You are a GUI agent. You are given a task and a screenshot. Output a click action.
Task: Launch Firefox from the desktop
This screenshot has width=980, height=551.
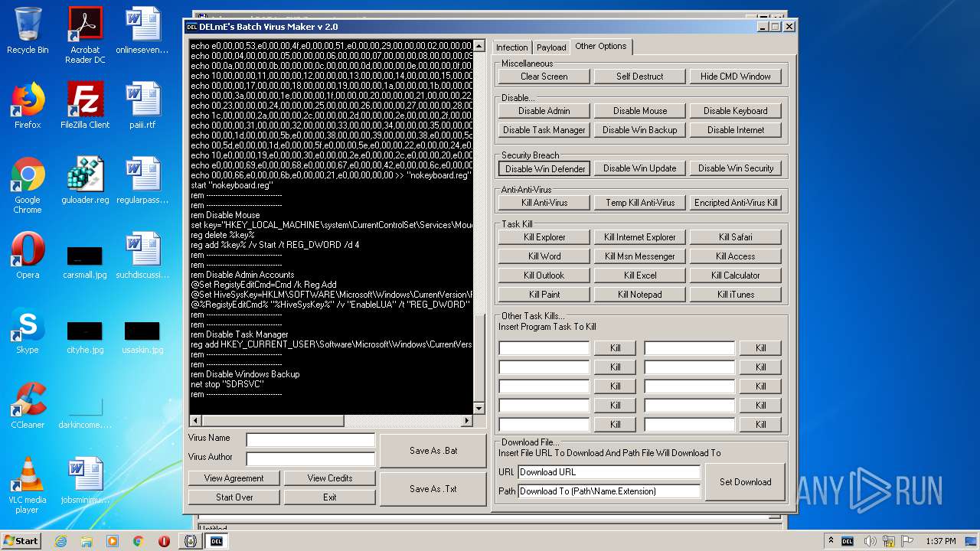click(x=28, y=106)
